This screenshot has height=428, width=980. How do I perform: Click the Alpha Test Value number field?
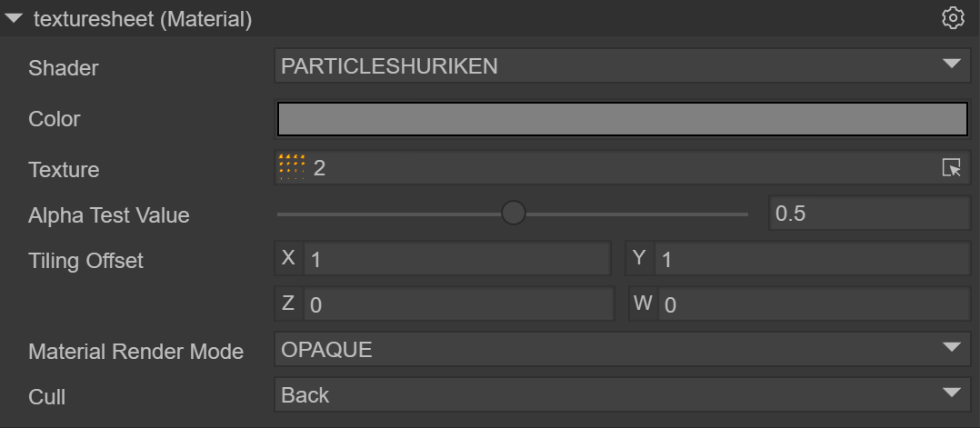click(869, 214)
